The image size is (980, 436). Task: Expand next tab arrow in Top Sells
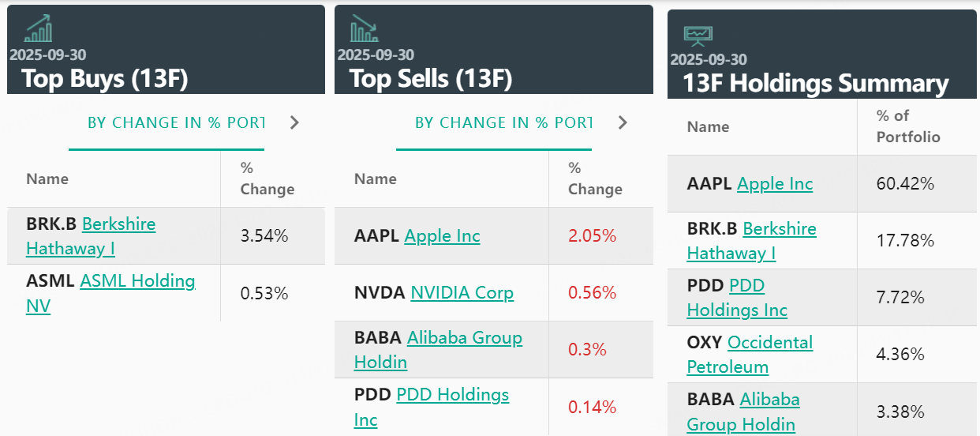coord(623,122)
